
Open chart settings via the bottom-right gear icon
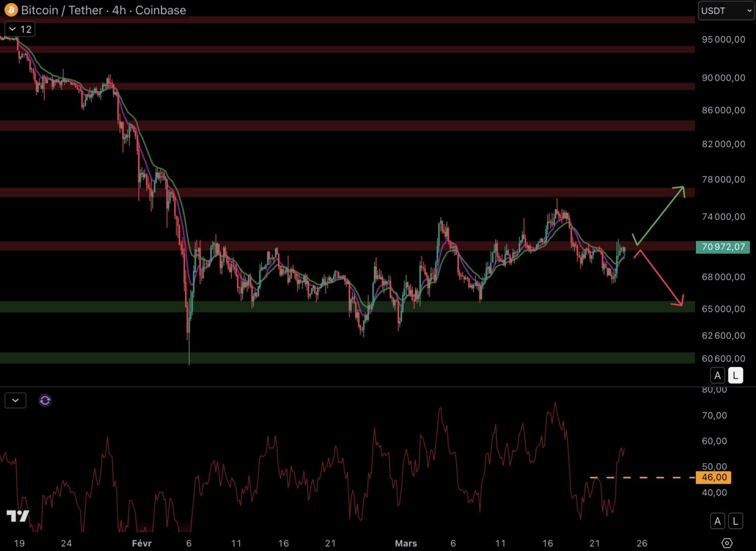727,543
